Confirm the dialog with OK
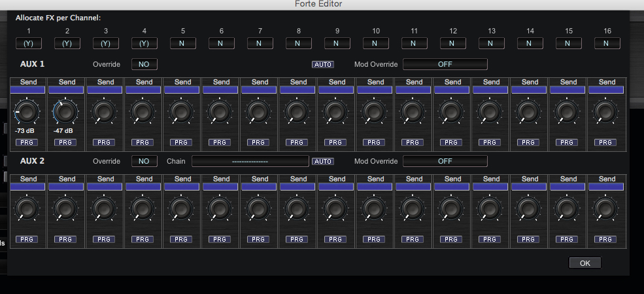The height and width of the screenshot is (294, 644). (x=585, y=263)
